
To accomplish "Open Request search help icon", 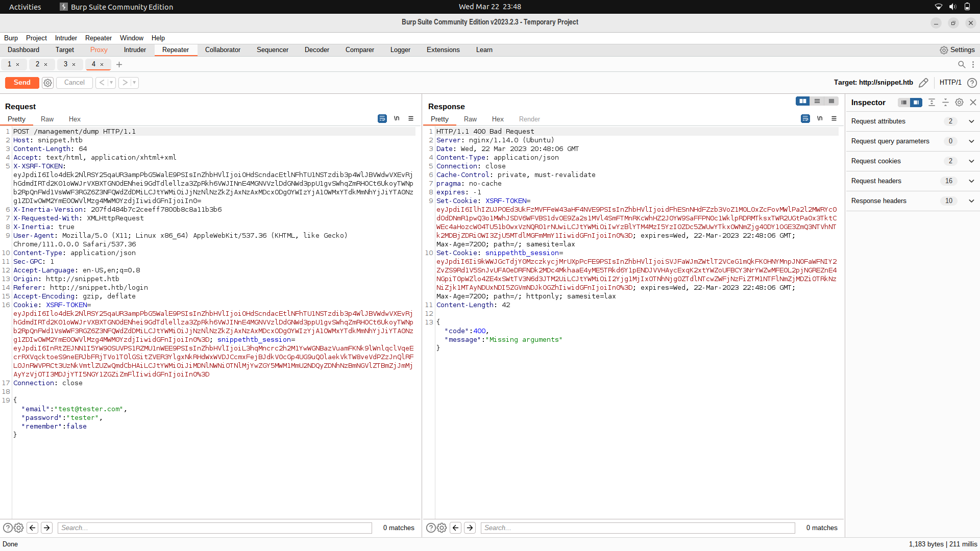I will pos(8,528).
